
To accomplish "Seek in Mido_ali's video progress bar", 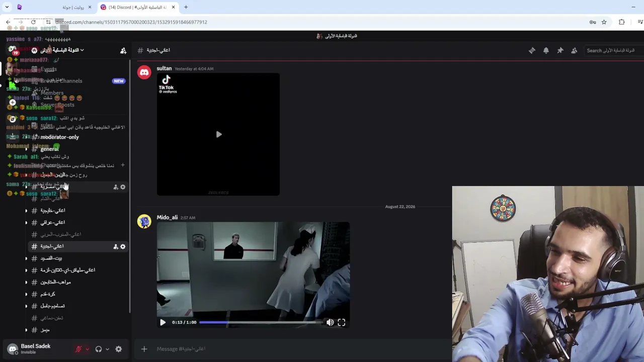I will [x=261, y=322].
